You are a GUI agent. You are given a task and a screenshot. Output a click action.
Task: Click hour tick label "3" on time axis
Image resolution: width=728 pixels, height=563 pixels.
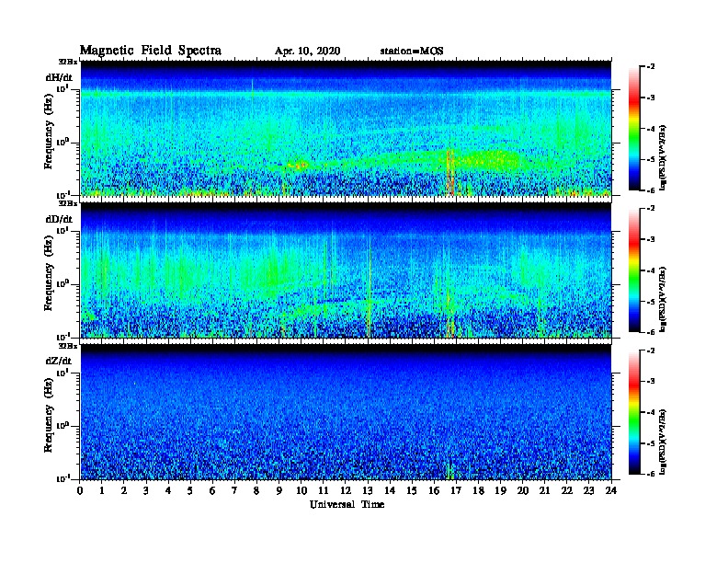click(x=146, y=491)
